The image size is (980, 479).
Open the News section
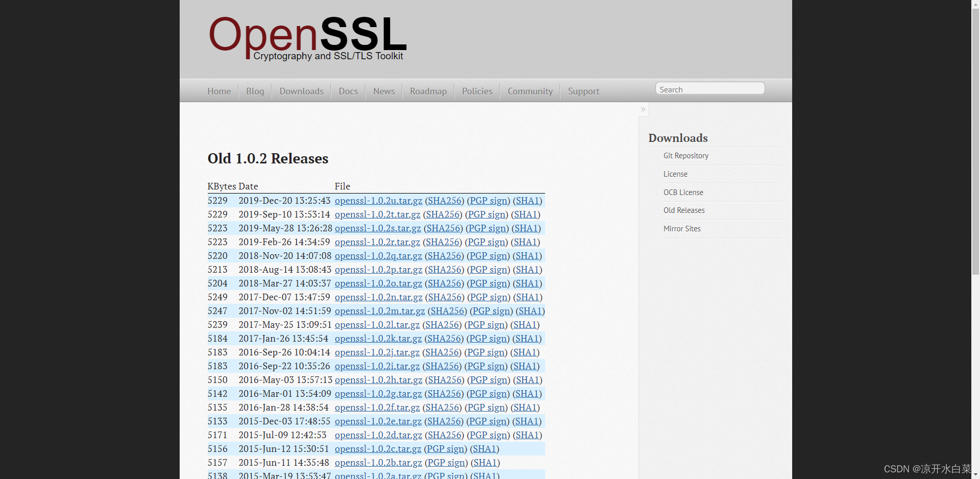(384, 91)
